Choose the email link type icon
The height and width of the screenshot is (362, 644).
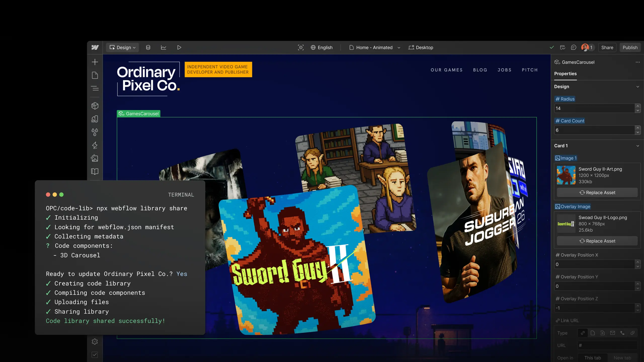613,333
